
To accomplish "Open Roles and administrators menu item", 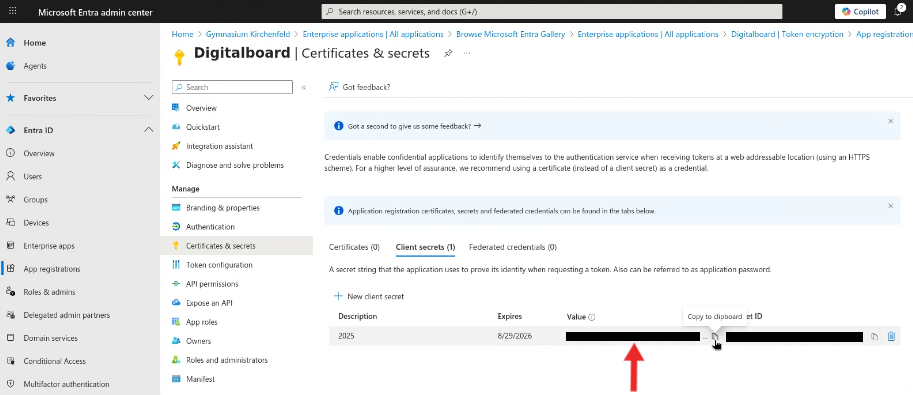I will 227,361.
